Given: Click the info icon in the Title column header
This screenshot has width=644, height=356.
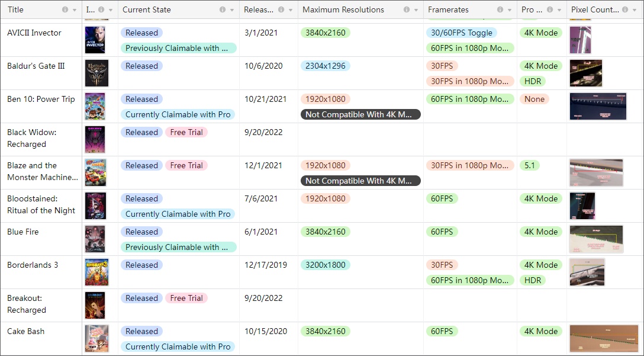Looking at the screenshot, I should 65,9.
